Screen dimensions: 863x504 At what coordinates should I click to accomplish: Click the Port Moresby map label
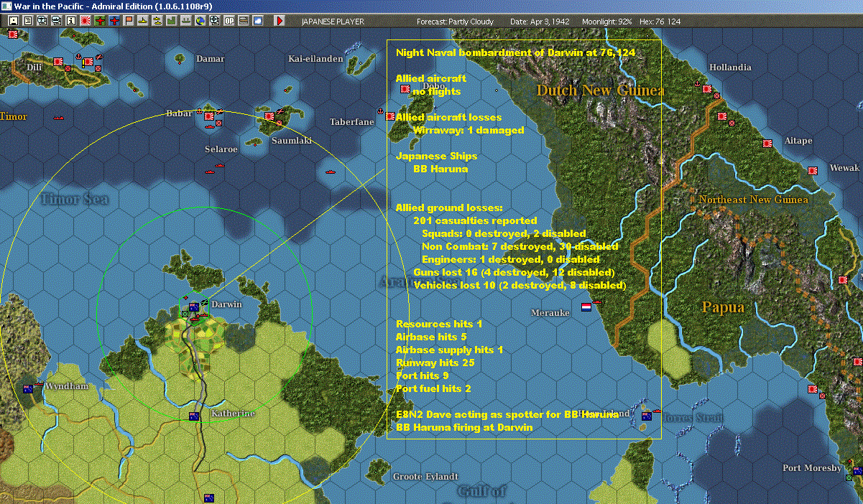(x=812, y=468)
